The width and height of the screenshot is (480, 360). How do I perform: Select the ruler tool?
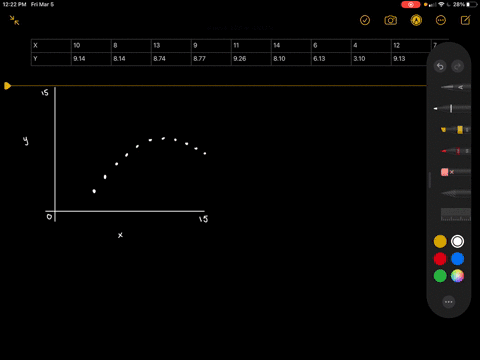(x=456, y=214)
